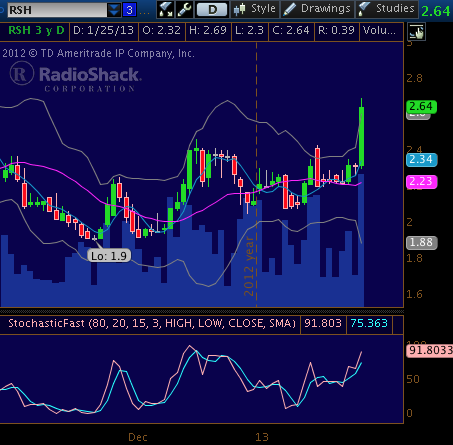Click the ellipsis dots after symbol box

coord(144,13)
